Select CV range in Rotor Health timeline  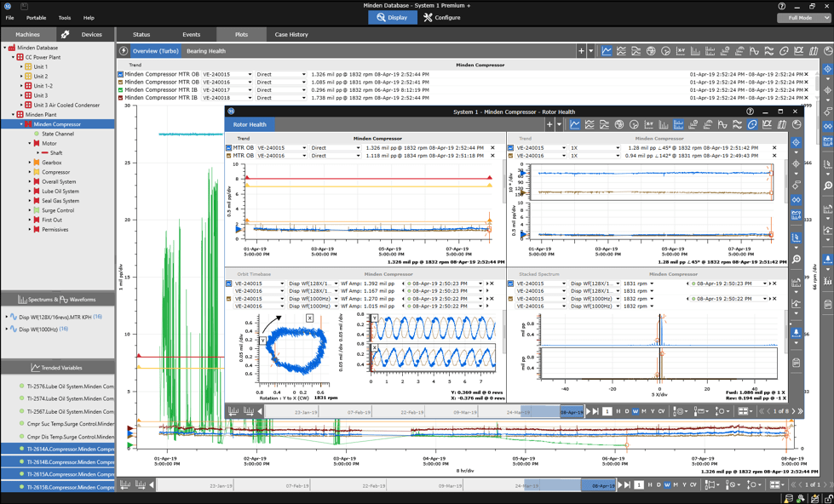tap(662, 411)
